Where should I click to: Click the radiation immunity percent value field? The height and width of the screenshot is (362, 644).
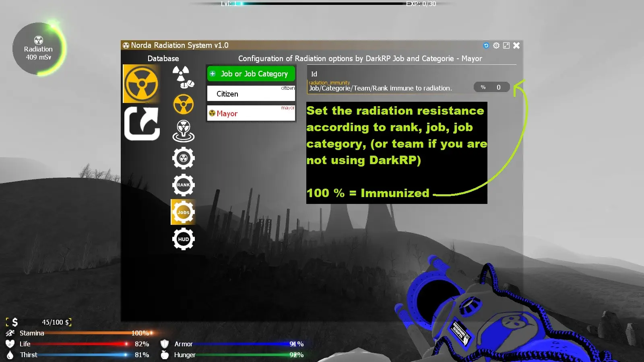point(498,87)
